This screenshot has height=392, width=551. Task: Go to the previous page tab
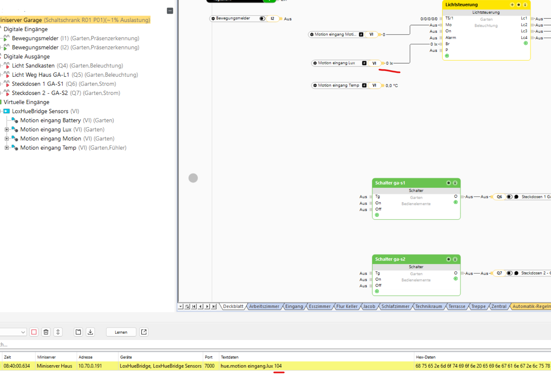tap(200, 306)
